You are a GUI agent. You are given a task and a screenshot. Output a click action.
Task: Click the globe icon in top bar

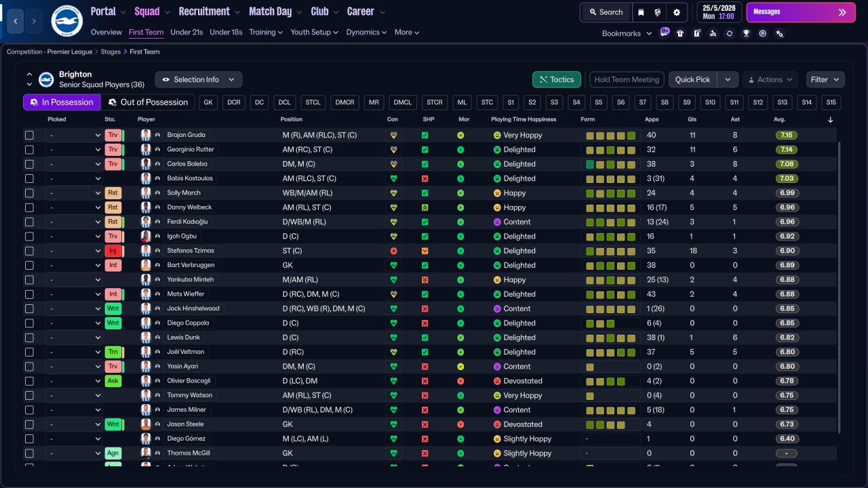(x=658, y=12)
